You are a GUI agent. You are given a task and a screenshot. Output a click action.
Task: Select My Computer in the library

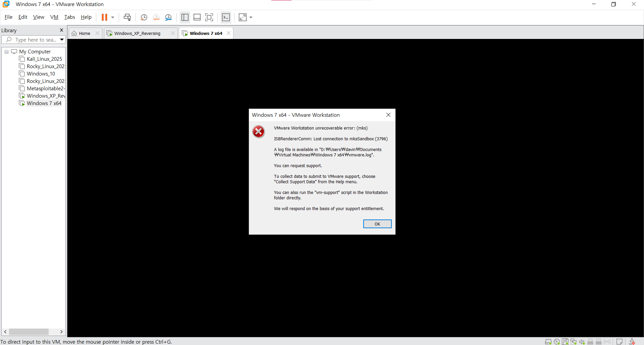(35, 52)
